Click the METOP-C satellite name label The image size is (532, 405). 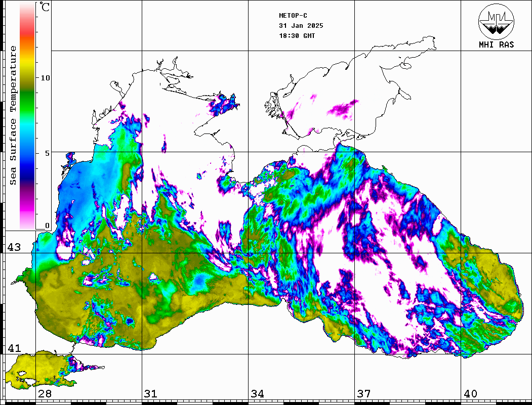pyautogui.click(x=293, y=16)
